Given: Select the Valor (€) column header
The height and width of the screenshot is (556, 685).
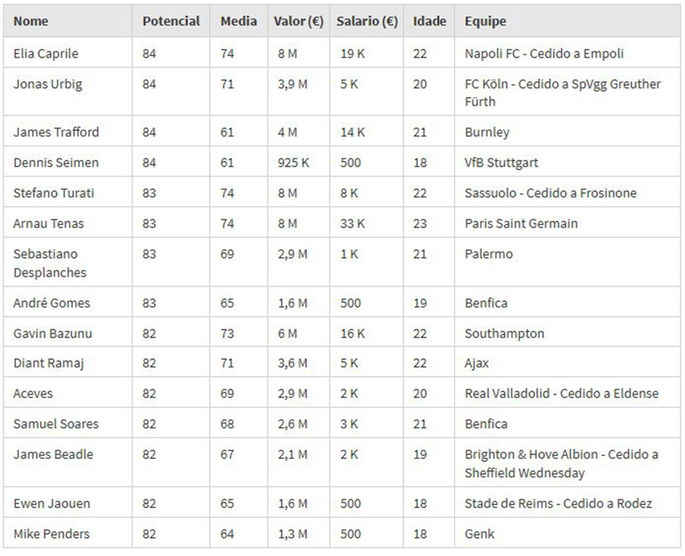Looking at the screenshot, I should pos(297,21).
